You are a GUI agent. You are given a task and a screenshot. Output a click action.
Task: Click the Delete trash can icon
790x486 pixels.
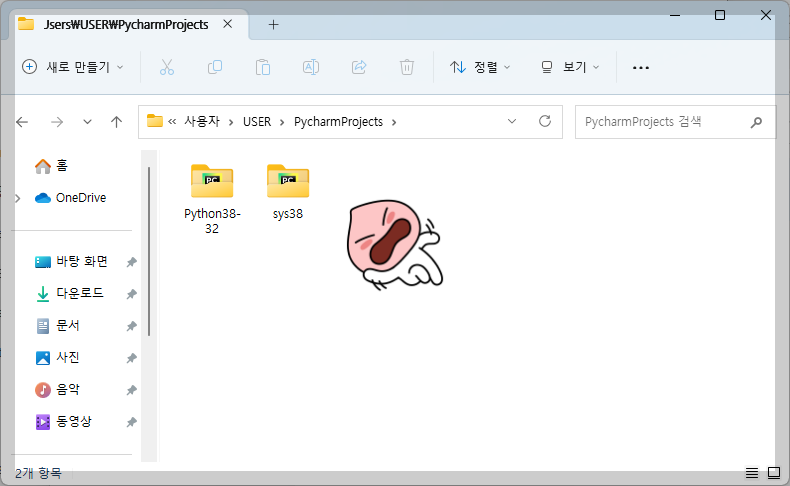[407, 67]
